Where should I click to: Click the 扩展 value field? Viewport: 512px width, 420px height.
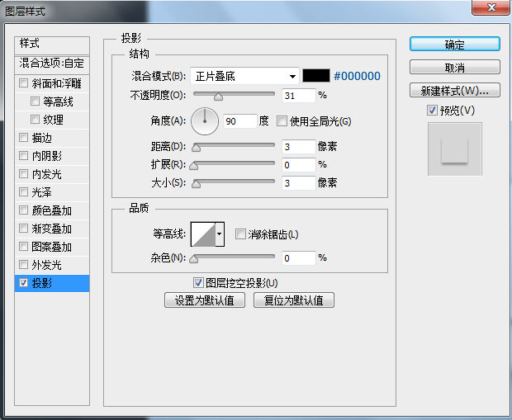click(298, 165)
